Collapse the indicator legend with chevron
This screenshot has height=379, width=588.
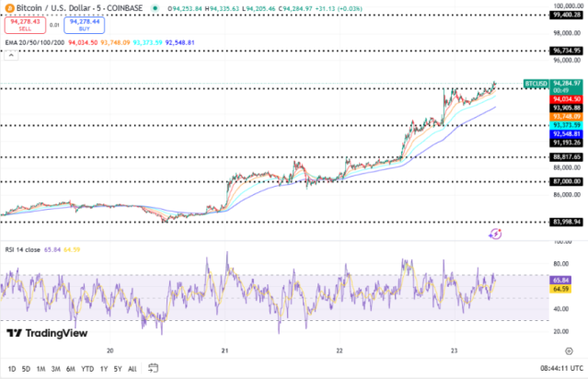coord(13,56)
